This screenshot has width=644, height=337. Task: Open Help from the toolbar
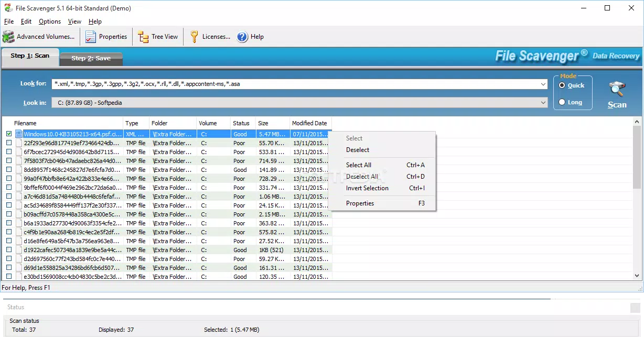(250, 37)
